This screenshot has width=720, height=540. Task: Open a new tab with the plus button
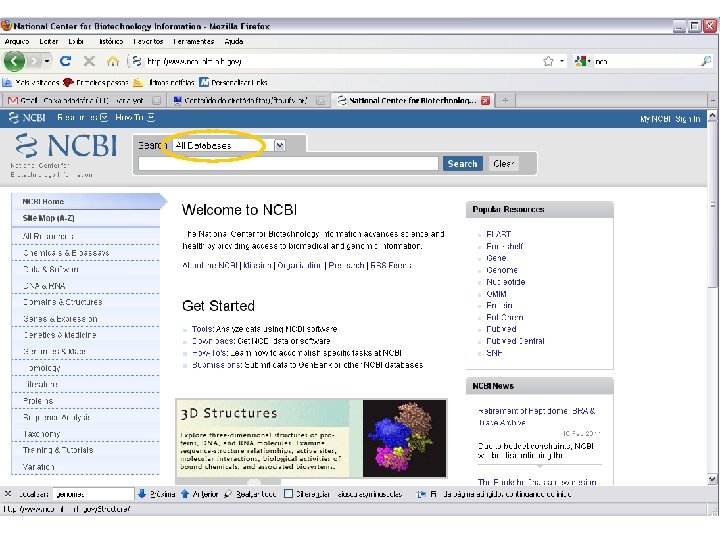point(505,100)
